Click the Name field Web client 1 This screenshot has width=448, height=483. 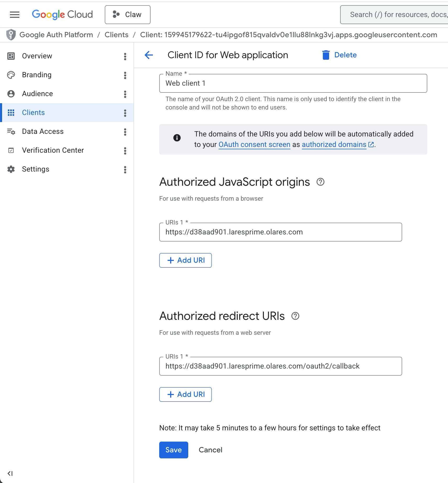293,83
